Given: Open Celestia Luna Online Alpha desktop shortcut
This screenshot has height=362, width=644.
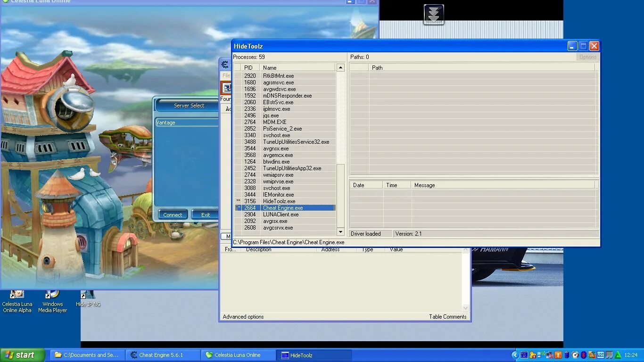Looking at the screenshot, I should 17,301.
